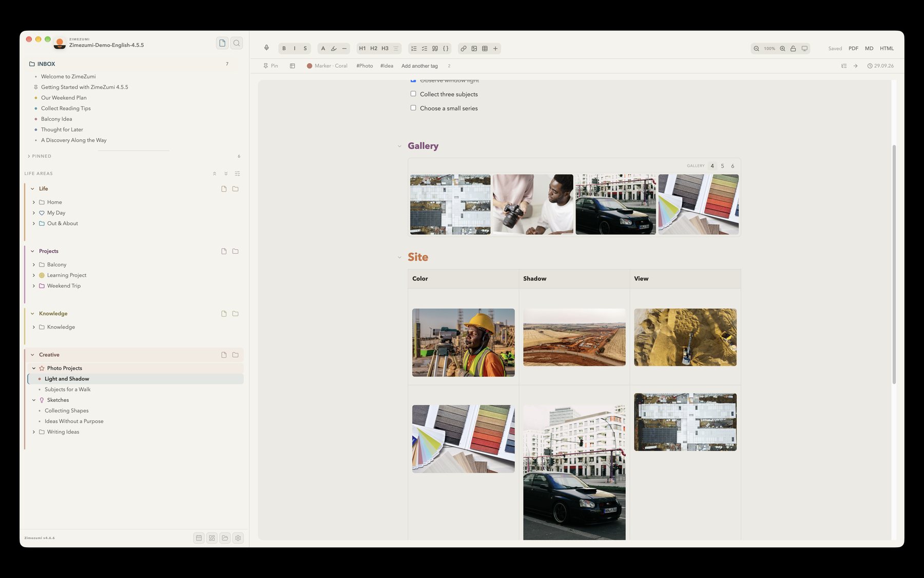Image resolution: width=924 pixels, height=578 pixels.
Task: Click Add another tag
Action: click(x=419, y=66)
